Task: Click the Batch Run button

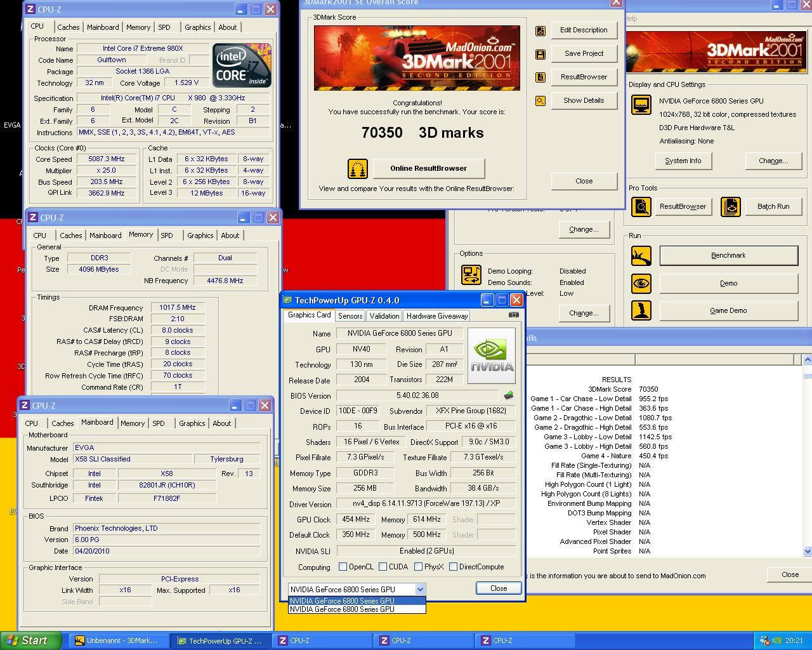Action: [773, 206]
